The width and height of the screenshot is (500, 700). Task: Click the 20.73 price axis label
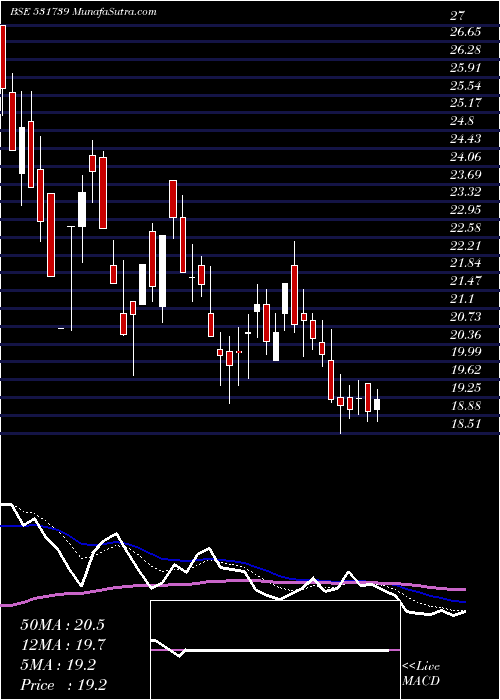(466, 317)
